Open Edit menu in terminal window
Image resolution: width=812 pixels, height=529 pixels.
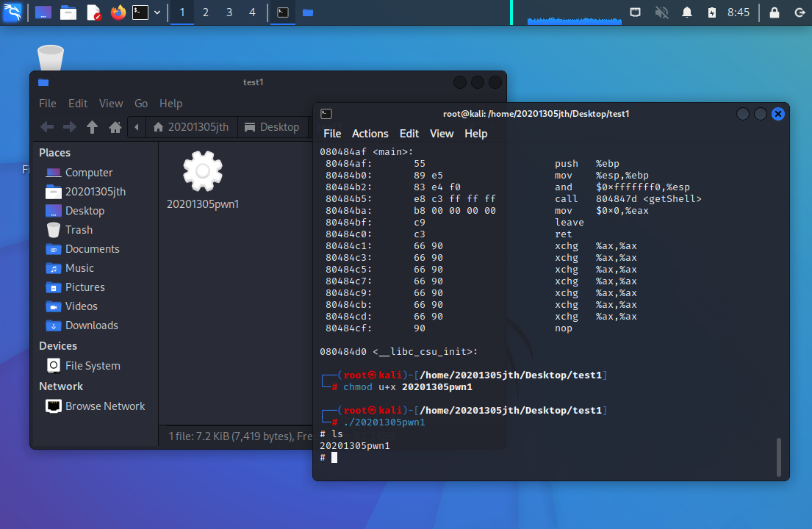[x=409, y=134]
